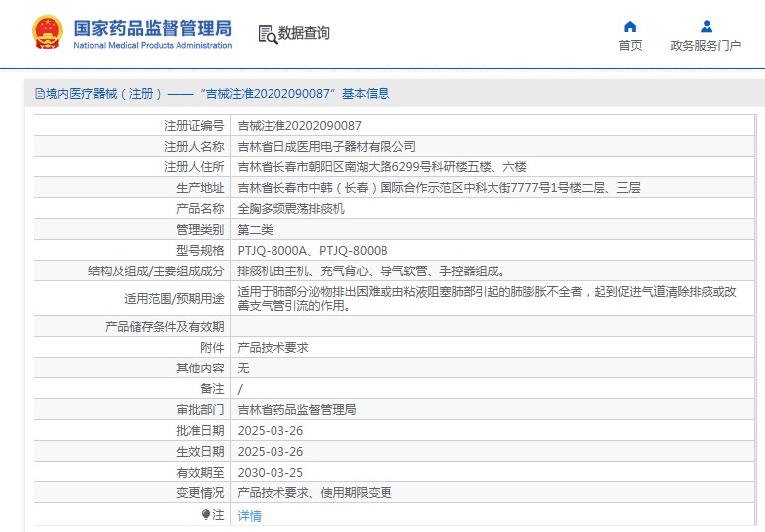The width and height of the screenshot is (765, 532).
Task: Select approval department 吉林省药品监督管理局
Action: click(296, 410)
